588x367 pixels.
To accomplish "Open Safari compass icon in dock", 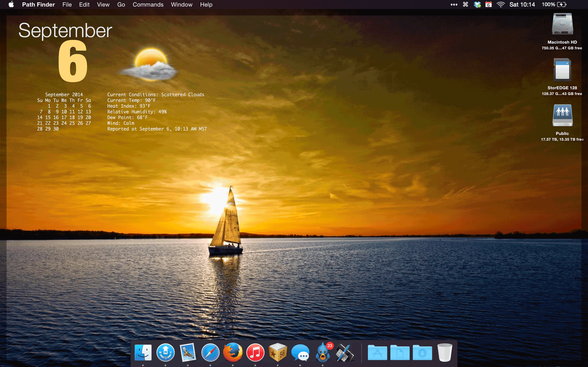I will (210, 352).
